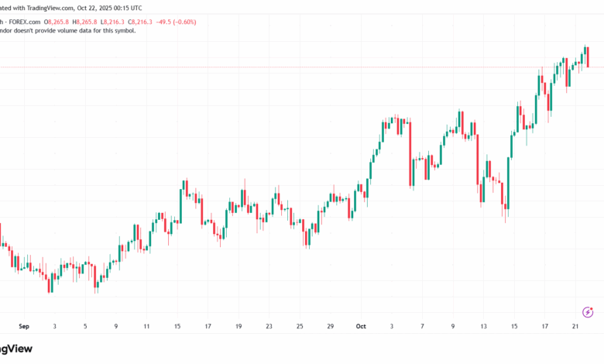The image size is (604, 364).
Task: Click the 13 date label on axis
Action: tap(483, 326)
